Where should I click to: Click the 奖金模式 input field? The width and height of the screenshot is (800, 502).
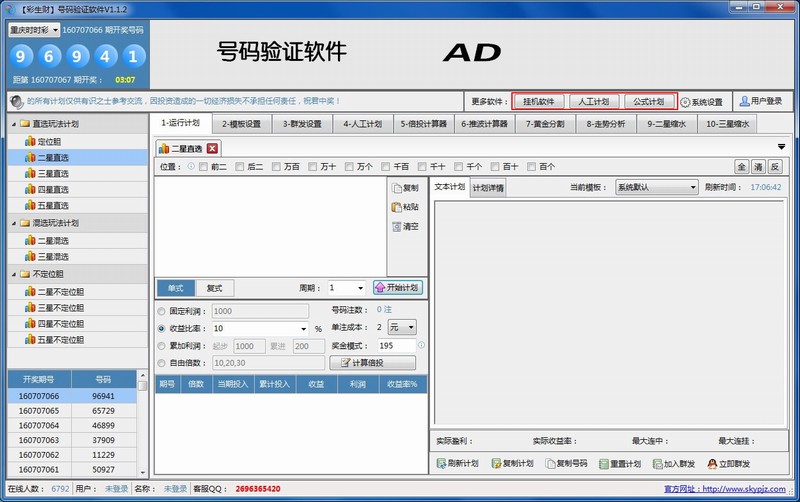(x=393, y=345)
